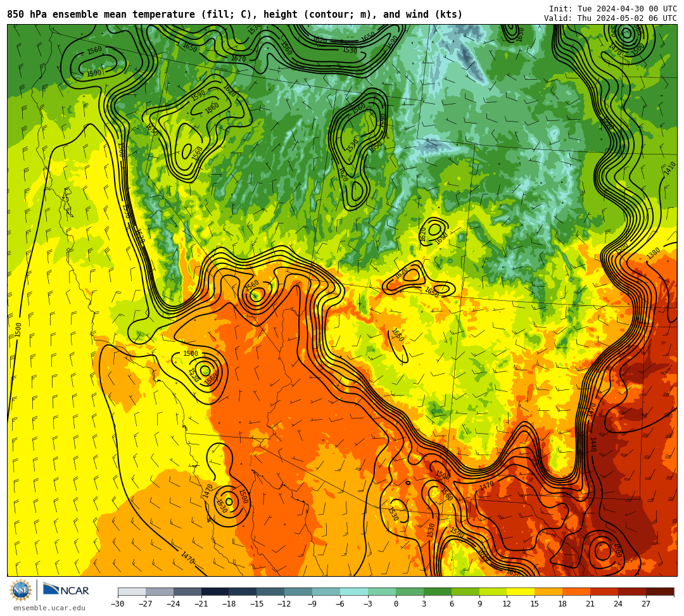Click the NSF logo

coord(21,591)
